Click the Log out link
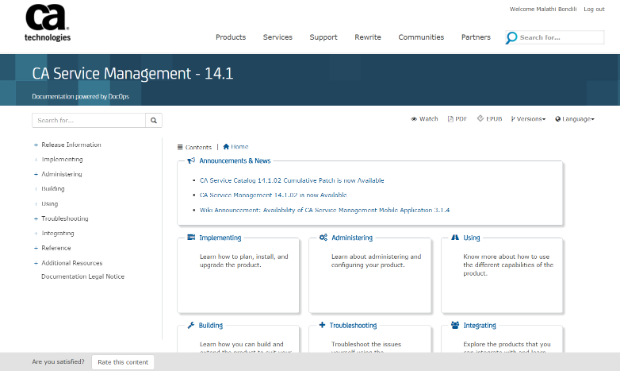Image resolution: width=620 pixels, height=371 pixels. [594, 9]
